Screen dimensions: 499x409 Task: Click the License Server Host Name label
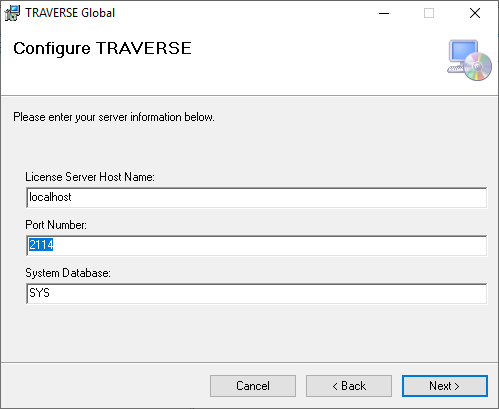tap(90, 177)
